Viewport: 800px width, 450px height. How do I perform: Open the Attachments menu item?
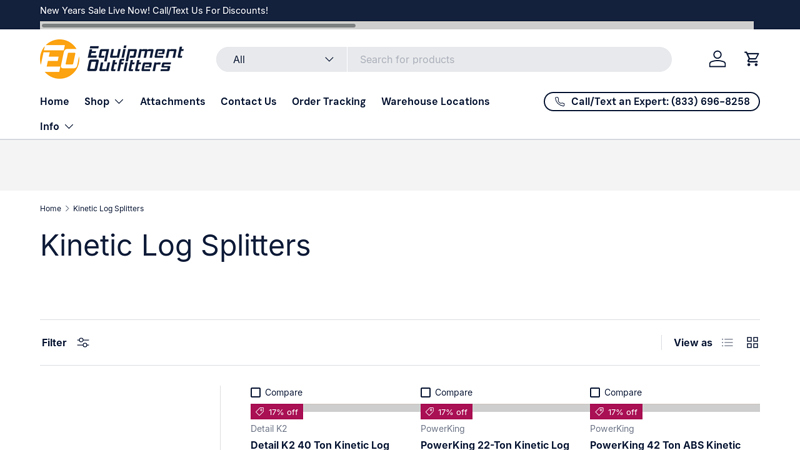(x=172, y=102)
